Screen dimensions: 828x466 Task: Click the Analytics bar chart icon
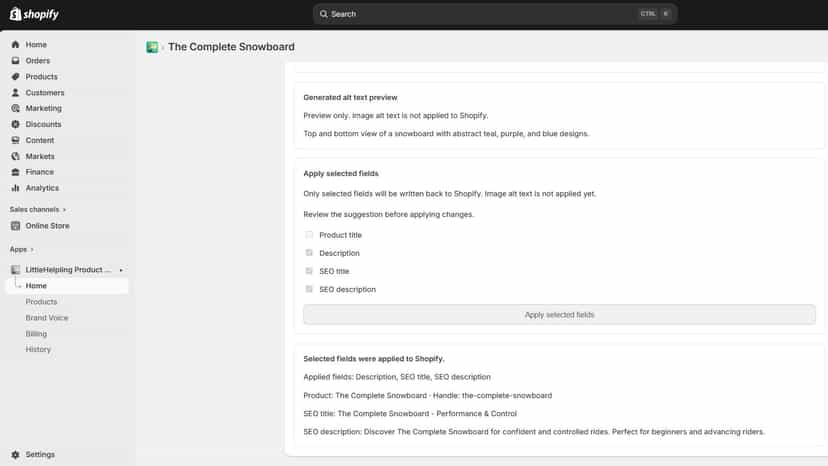point(15,188)
